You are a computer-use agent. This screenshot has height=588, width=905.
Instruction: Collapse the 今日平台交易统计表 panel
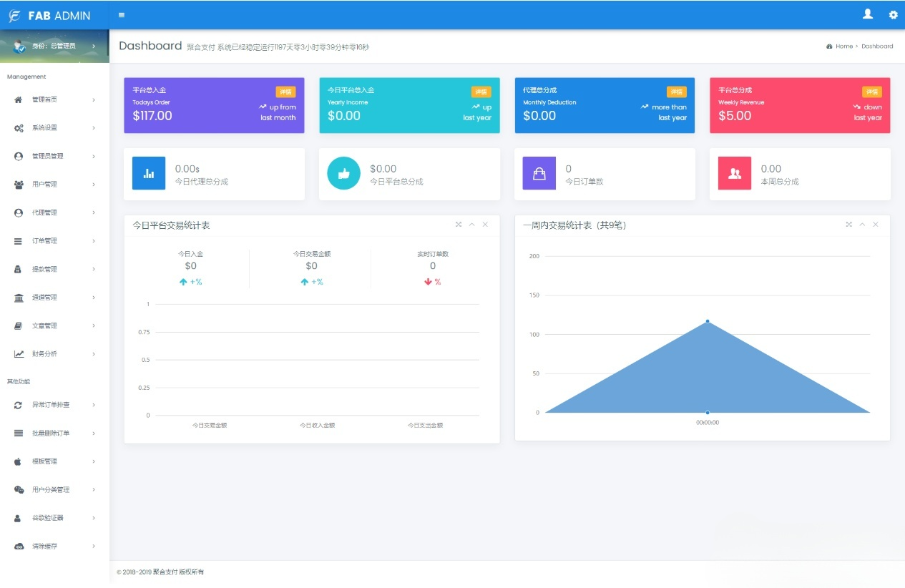click(x=471, y=224)
